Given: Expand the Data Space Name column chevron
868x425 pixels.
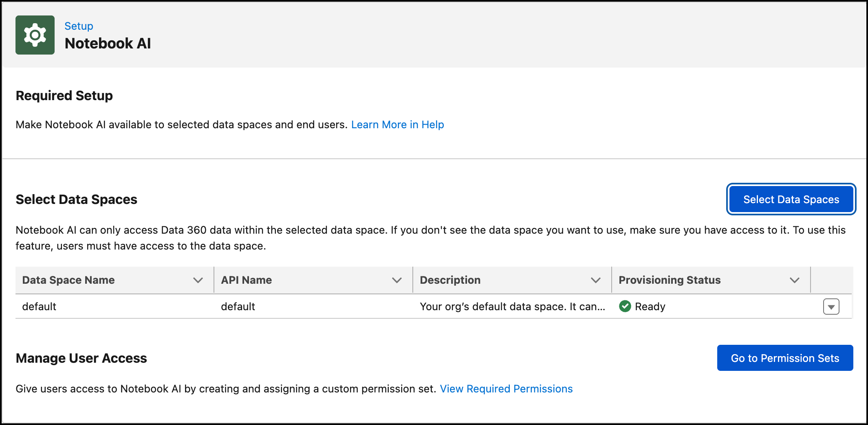Looking at the screenshot, I should click(x=198, y=280).
